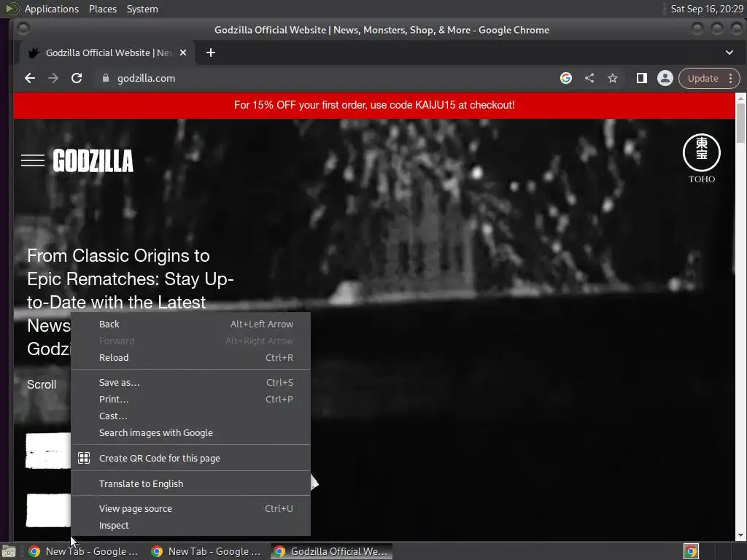Switch to second New Tab taskbar window
This screenshot has width=747, height=560.
pyautogui.click(x=206, y=551)
